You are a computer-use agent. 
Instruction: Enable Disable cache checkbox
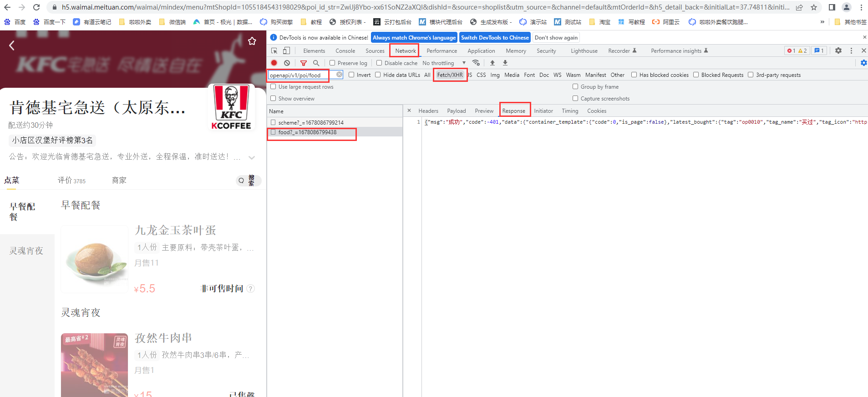[x=379, y=63]
